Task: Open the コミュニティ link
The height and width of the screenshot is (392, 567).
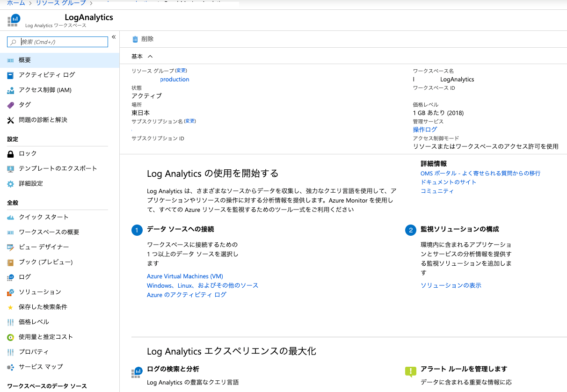Action: [x=437, y=191]
